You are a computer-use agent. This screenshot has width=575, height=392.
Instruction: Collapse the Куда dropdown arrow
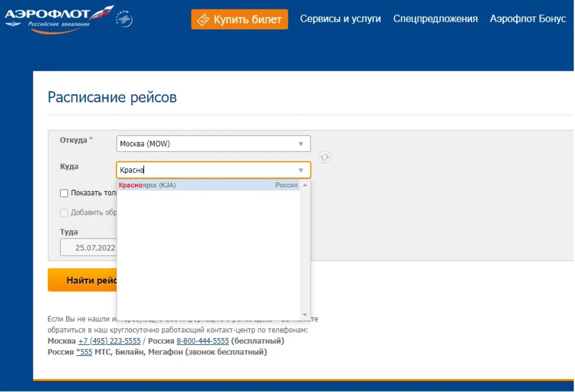(x=301, y=170)
